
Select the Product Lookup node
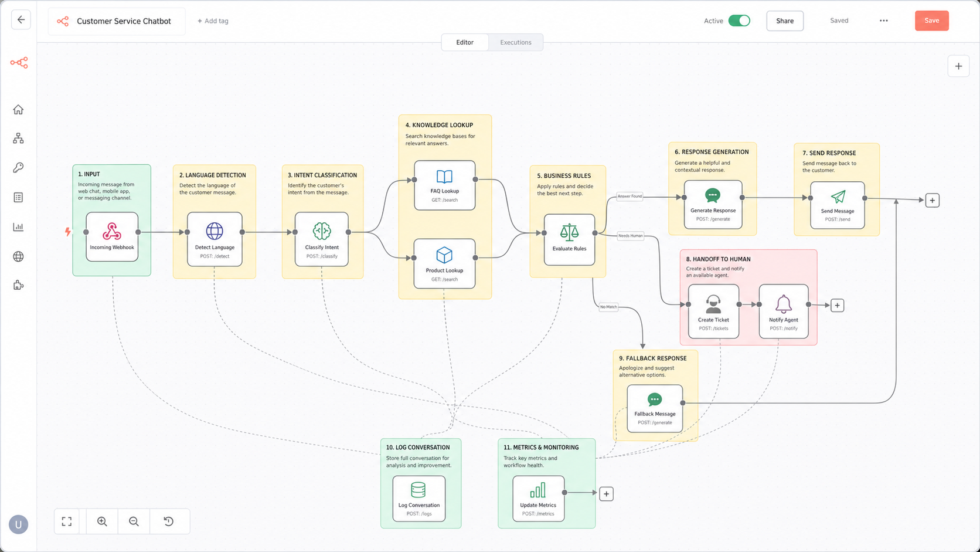(444, 263)
